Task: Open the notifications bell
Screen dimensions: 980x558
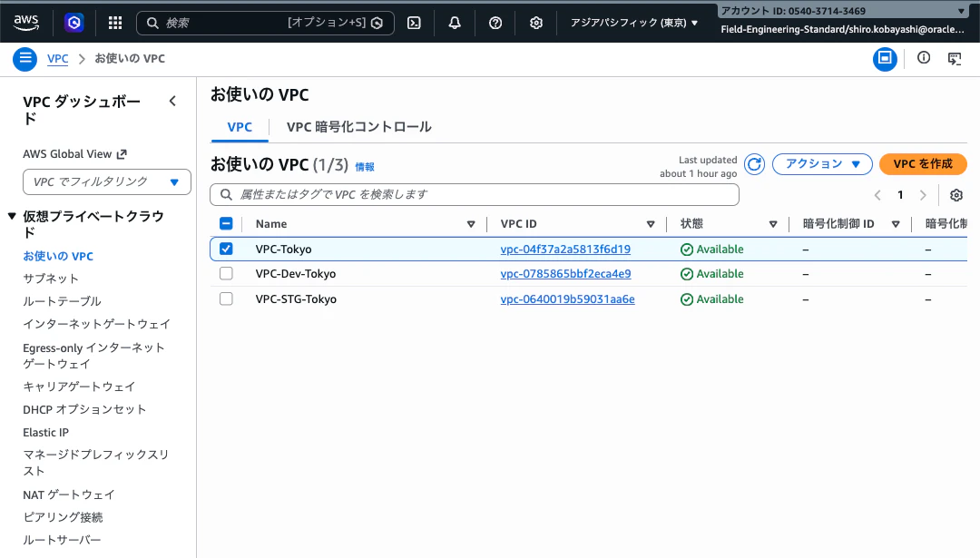Action: (455, 23)
